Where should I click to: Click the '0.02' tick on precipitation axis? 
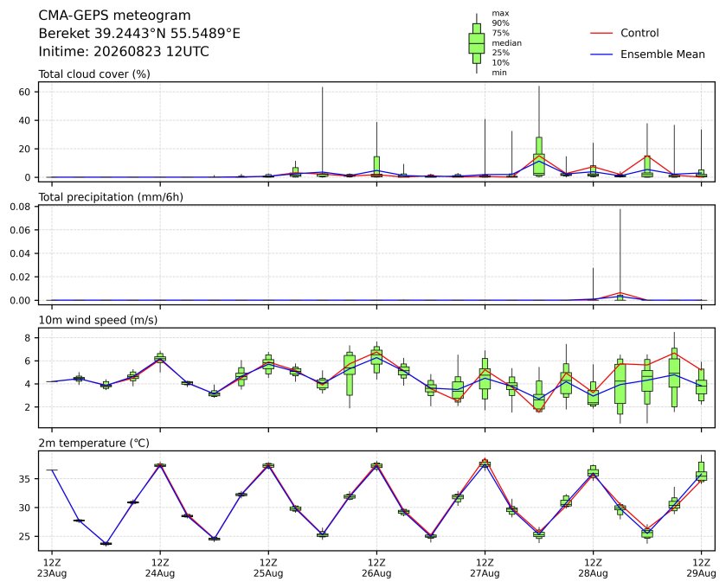click(x=21, y=277)
